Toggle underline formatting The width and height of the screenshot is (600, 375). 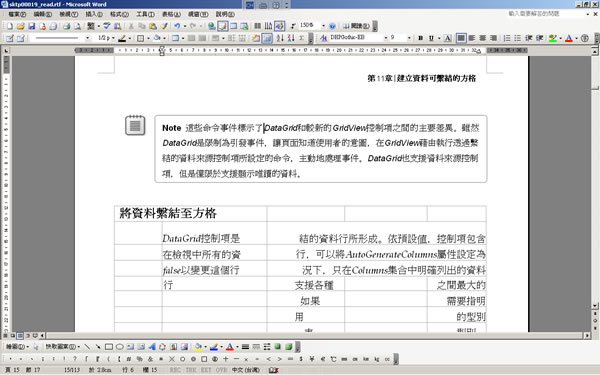431,38
